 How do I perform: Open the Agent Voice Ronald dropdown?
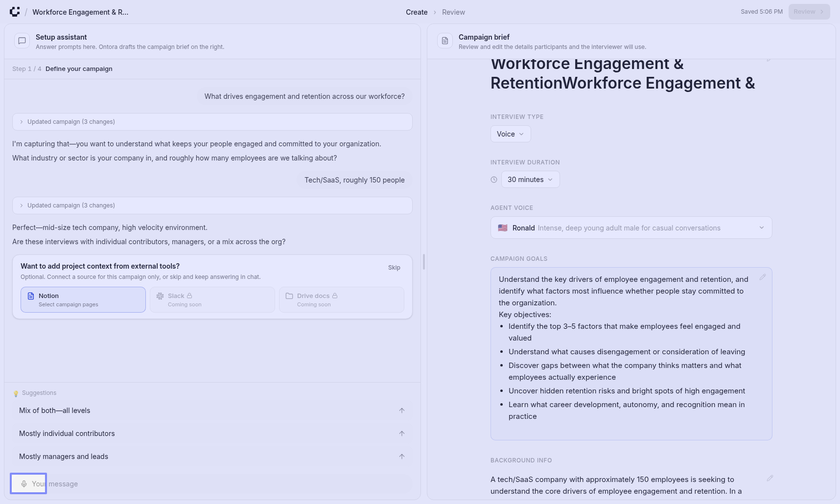pos(630,228)
